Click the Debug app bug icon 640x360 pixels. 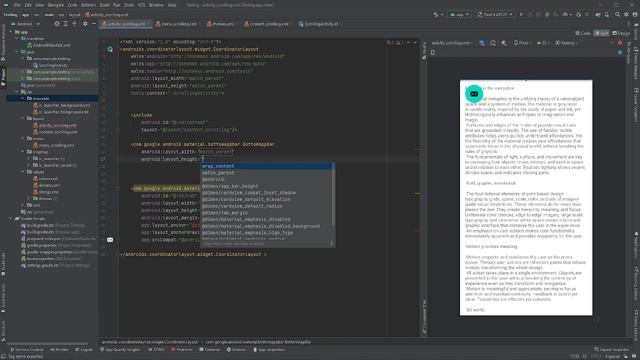(547, 14)
